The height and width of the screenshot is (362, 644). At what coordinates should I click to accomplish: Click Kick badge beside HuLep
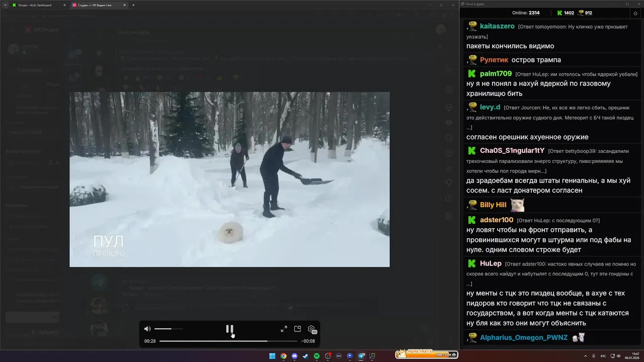coord(472,263)
